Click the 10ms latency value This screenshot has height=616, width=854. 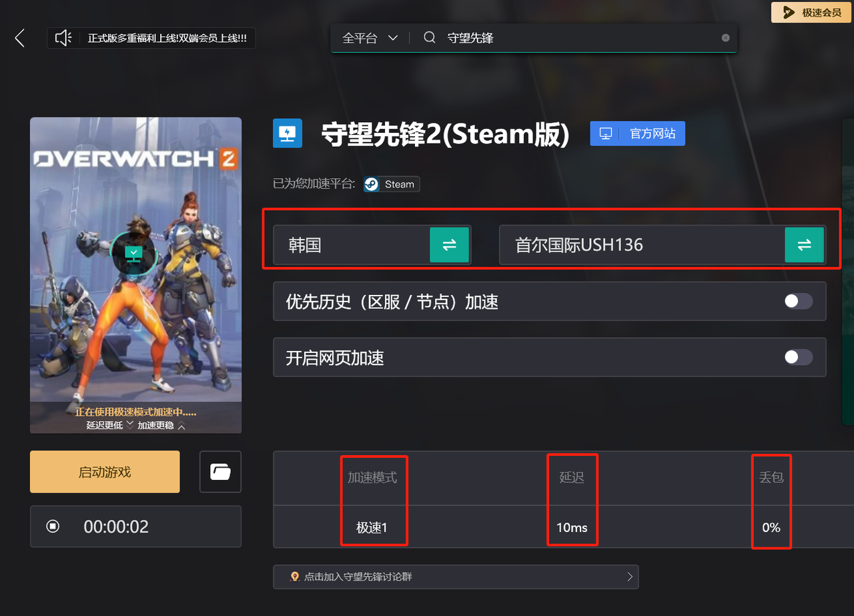(572, 527)
